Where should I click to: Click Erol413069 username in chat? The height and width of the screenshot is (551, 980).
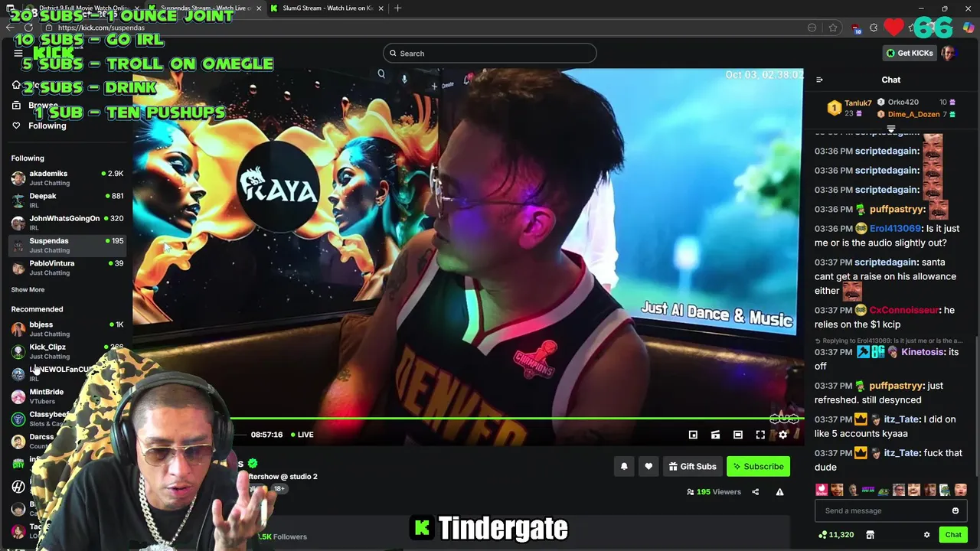click(895, 229)
